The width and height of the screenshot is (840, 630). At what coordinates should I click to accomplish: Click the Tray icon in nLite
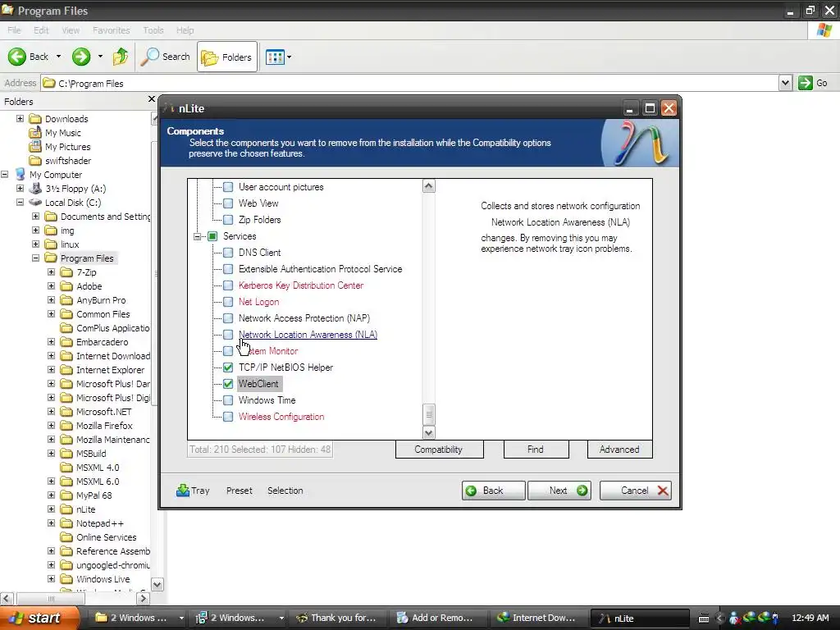(x=183, y=491)
